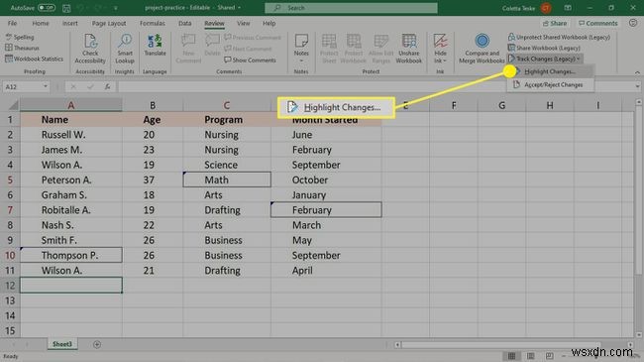The height and width of the screenshot is (362, 644).
Task: Switch to Normal view icon in status bar
Action: (x=512, y=356)
